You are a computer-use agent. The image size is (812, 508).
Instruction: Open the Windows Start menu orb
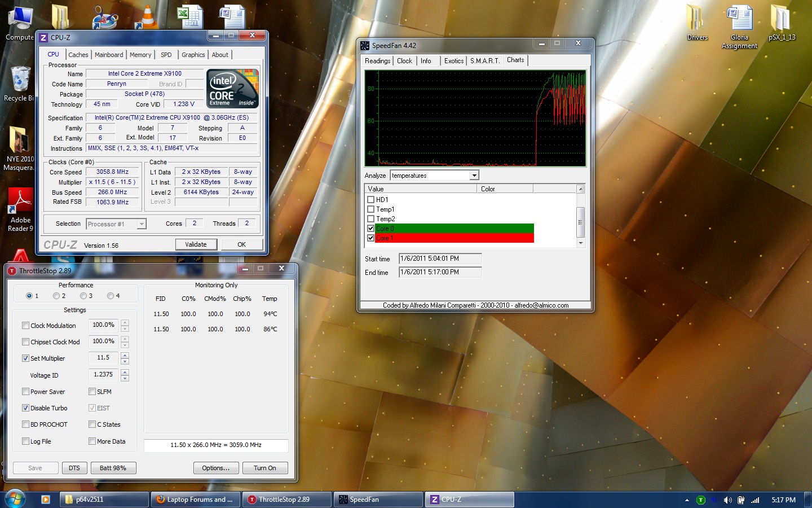[x=15, y=499]
